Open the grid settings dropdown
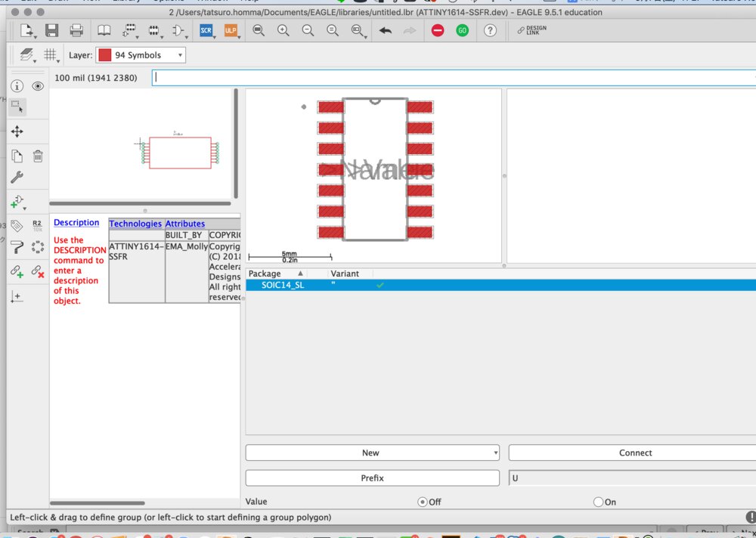The height and width of the screenshot is (538, 756). [x=52, y=55]
